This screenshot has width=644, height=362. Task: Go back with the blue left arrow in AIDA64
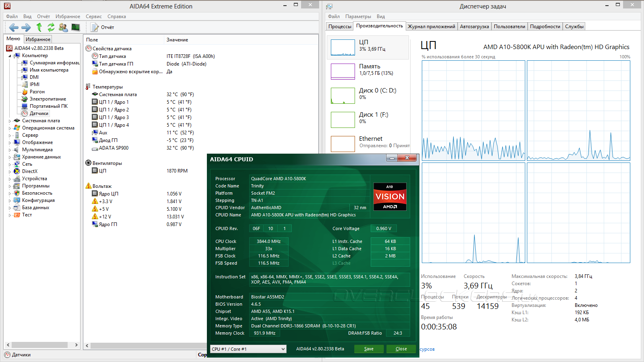tap(14, 27)
